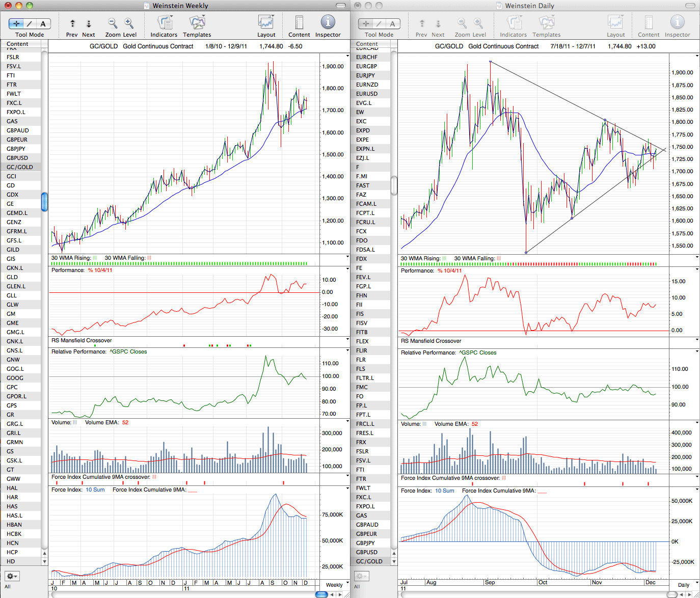Image resolution: width=700 pixels, height=598 pixels.
Task: Click Weekly Force Index label
Action: point(67,490)
